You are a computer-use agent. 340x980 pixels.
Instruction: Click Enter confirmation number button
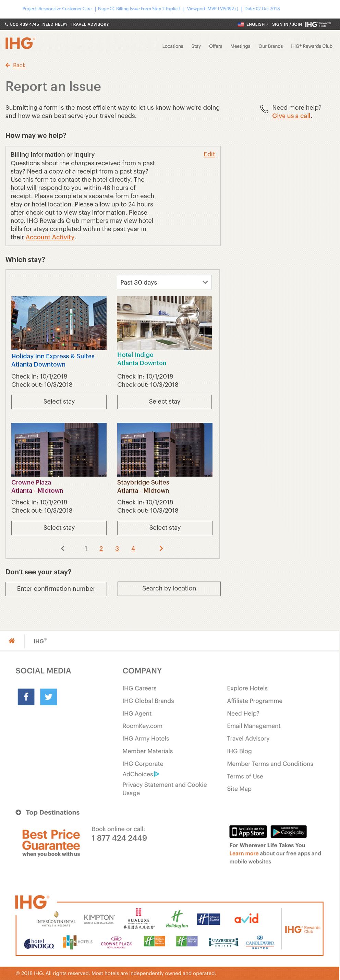click(56, 588)
